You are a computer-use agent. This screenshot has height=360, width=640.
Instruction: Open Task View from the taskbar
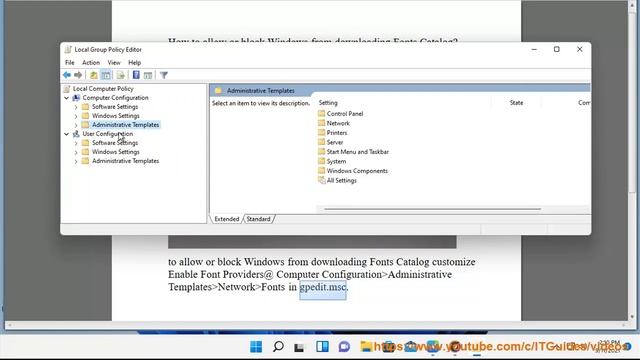pos(299,347)
